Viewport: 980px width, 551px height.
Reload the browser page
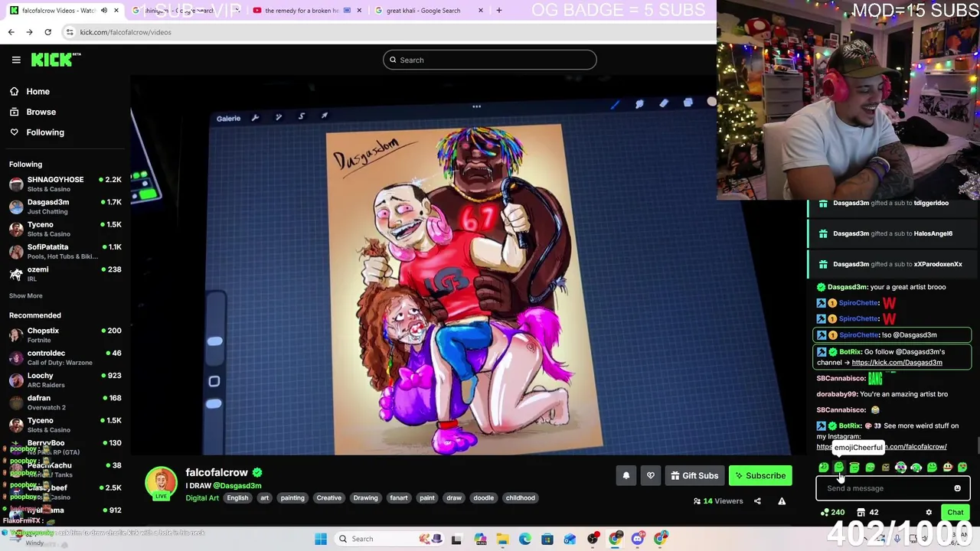click(x=47, y=32)
